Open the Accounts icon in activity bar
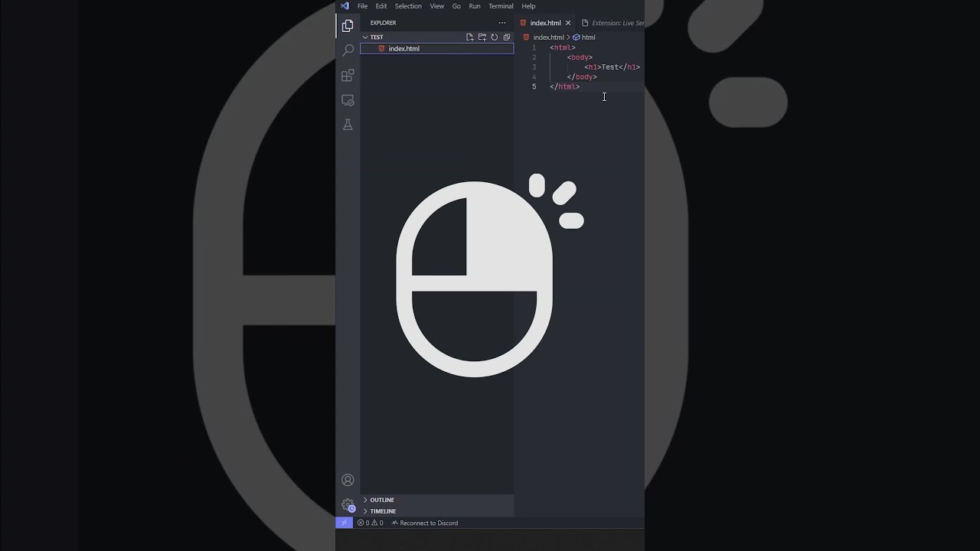 [x=348, y=481]
